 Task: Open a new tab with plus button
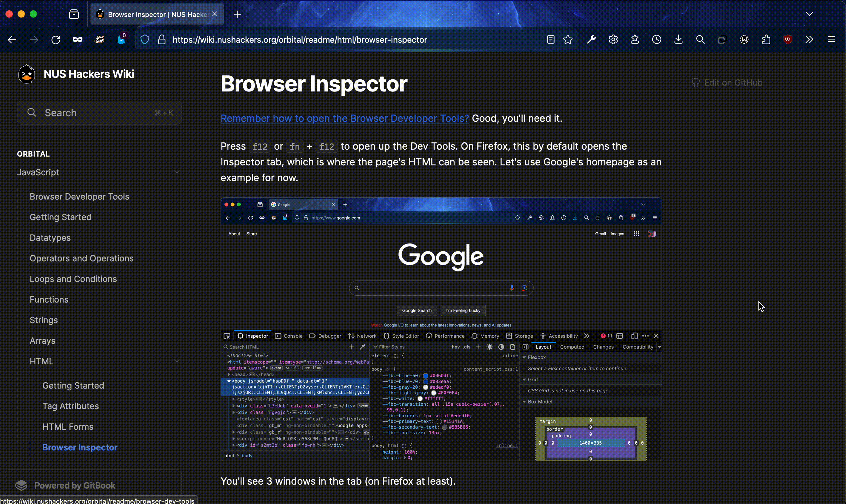[x=238, y=14]
